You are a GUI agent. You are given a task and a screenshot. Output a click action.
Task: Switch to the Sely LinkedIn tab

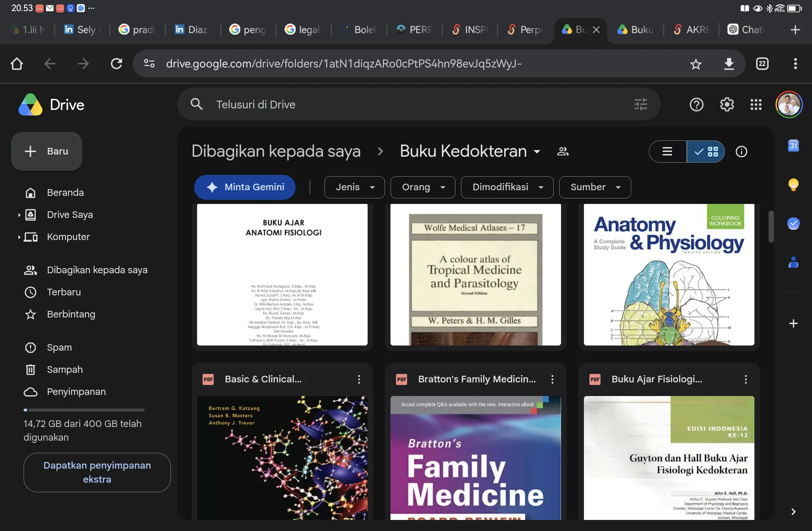click(82, 29)
